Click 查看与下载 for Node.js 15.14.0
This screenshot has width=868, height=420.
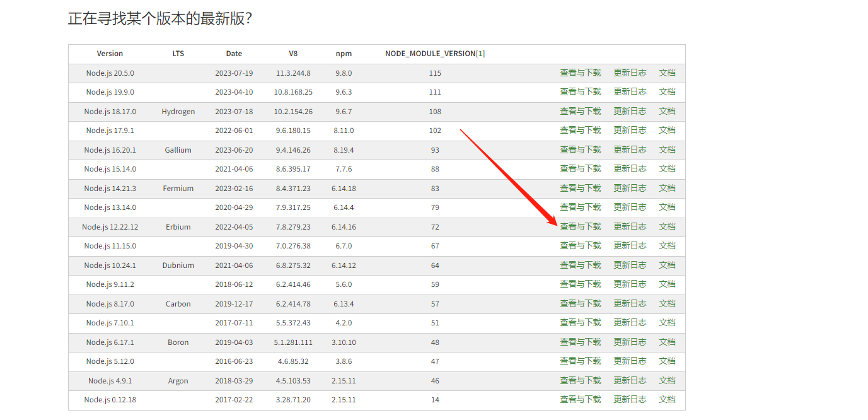(581, 168)
